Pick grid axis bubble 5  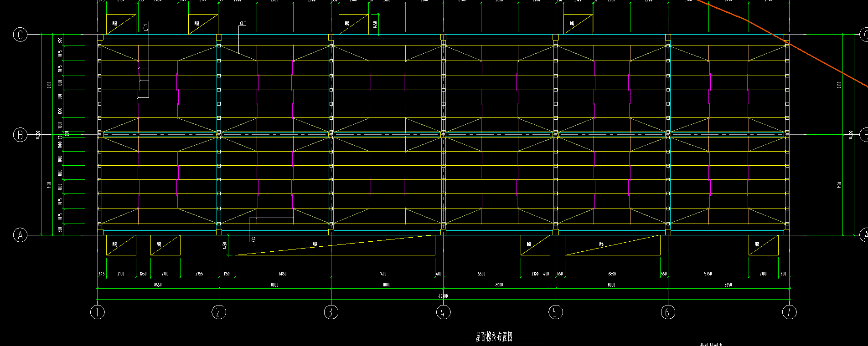[x=556, y=312]
